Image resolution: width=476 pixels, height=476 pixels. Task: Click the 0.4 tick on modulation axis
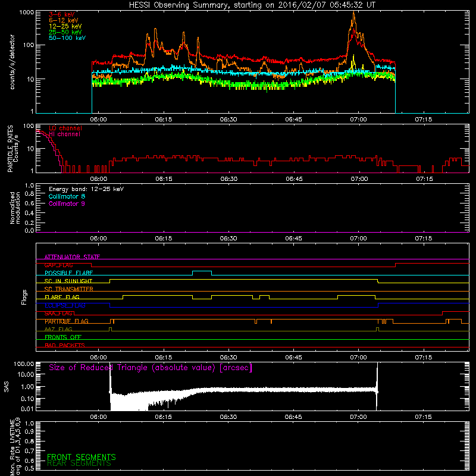(x=29, y=213)
